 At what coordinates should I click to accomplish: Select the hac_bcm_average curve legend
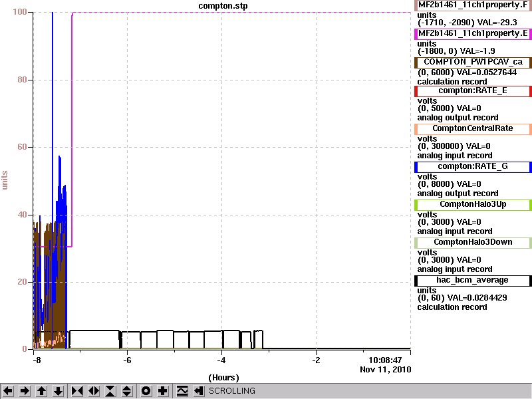(x=473, y=281)
